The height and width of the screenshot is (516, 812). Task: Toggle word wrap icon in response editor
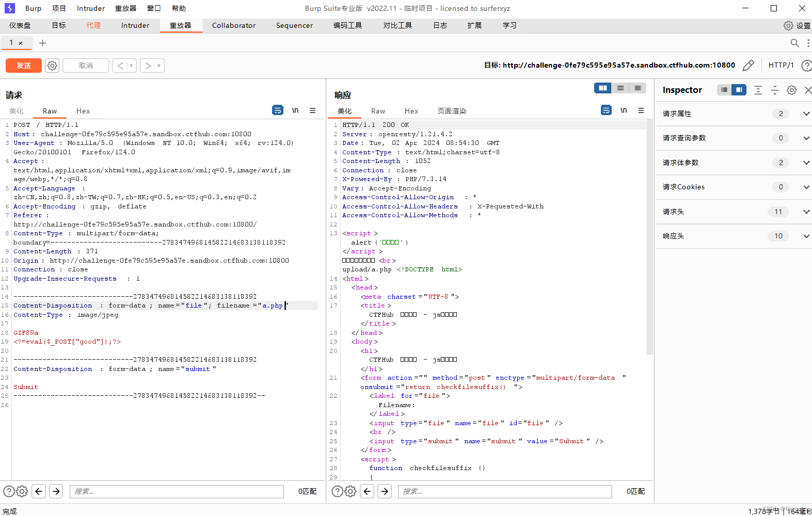click(x=607, y=110)
